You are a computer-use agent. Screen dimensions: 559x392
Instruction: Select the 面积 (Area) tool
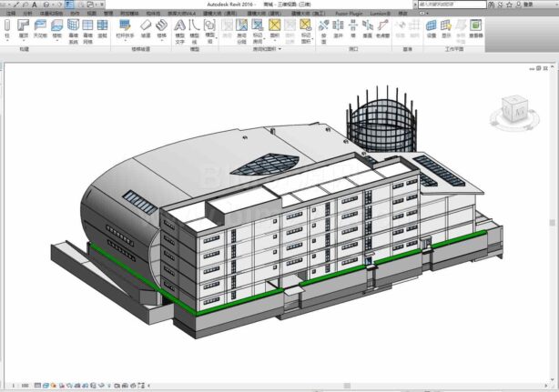coord(275,29)
